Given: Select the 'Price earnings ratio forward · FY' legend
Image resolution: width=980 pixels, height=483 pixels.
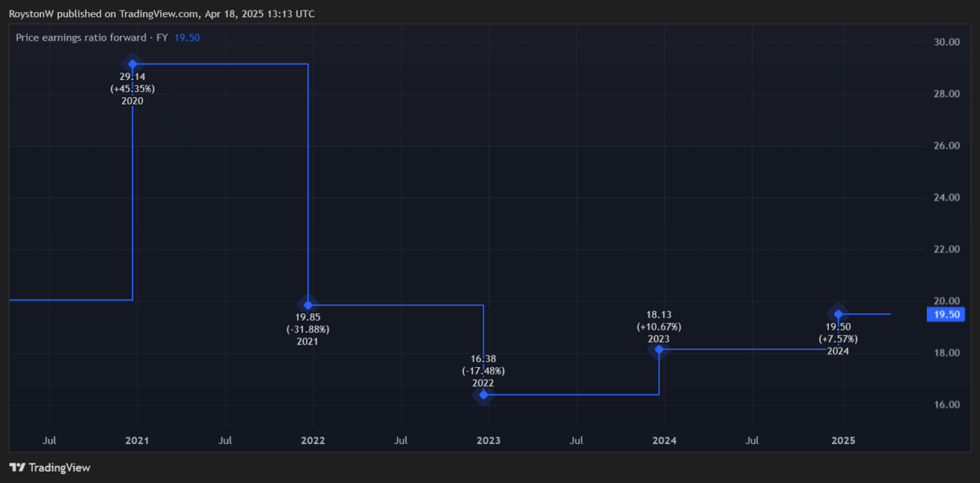Looking at the screenshot, I should (91, 38).
